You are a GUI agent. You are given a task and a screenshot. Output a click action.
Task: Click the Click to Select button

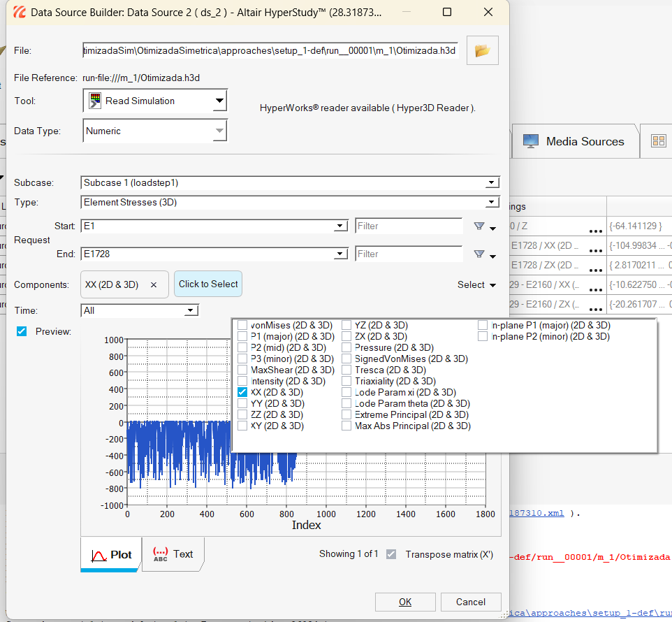pyautogui.click(x=208, y=284)
